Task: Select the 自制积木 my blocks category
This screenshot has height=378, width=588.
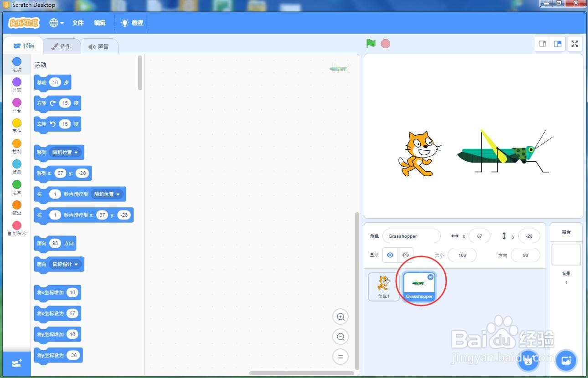Action: coord(17,229)
